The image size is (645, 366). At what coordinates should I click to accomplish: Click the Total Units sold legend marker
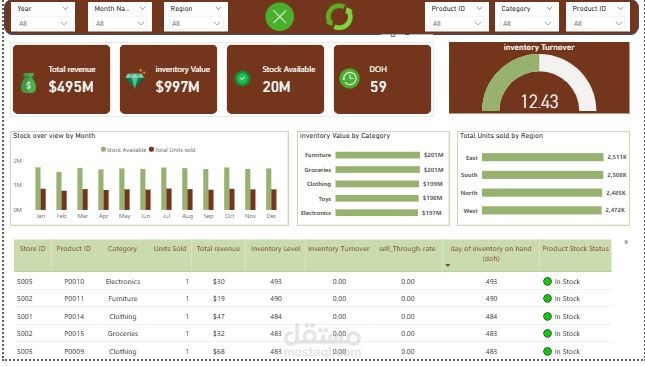(151, 150)
